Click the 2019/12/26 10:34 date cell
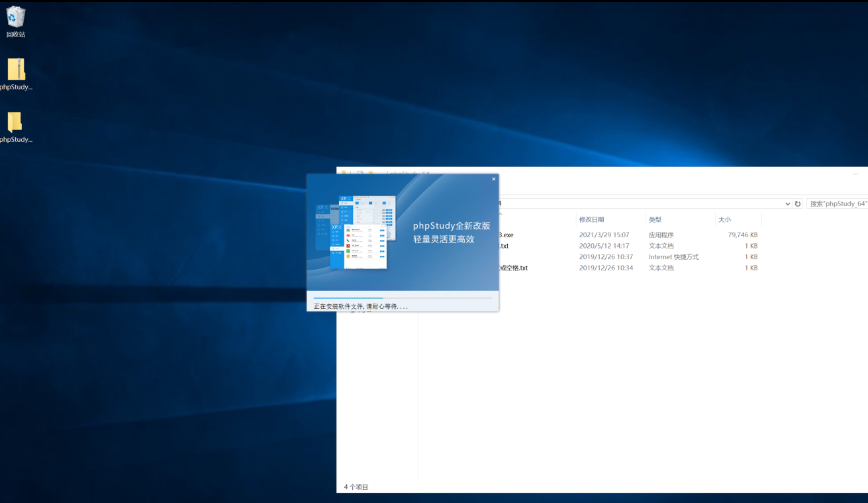868x503 pixels. (x=606, y=268)
